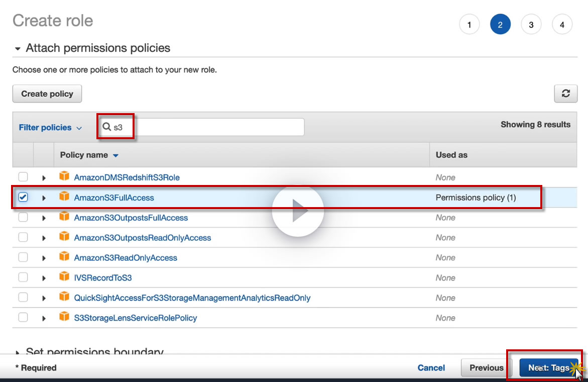Go back to step 1 of wizard

pos(469,25)
